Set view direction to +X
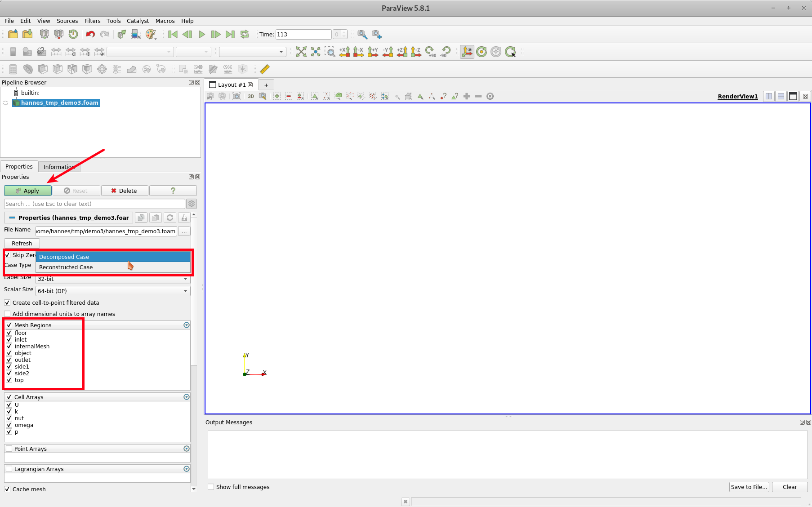 pos(344,52)
